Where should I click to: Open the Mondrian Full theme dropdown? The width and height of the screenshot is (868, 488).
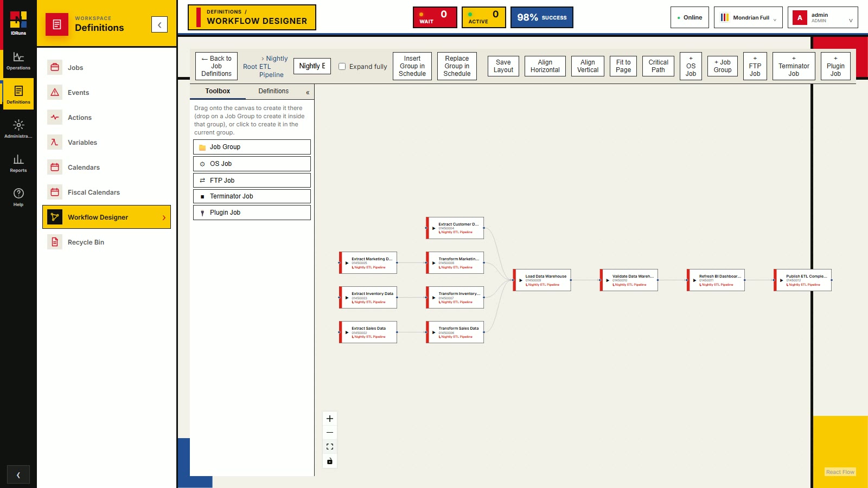(x=748, y=17)
